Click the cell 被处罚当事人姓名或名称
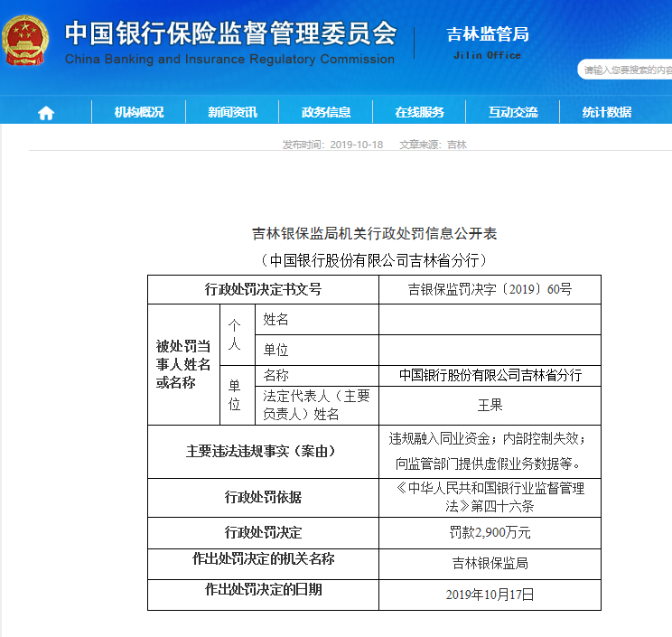 183,365
